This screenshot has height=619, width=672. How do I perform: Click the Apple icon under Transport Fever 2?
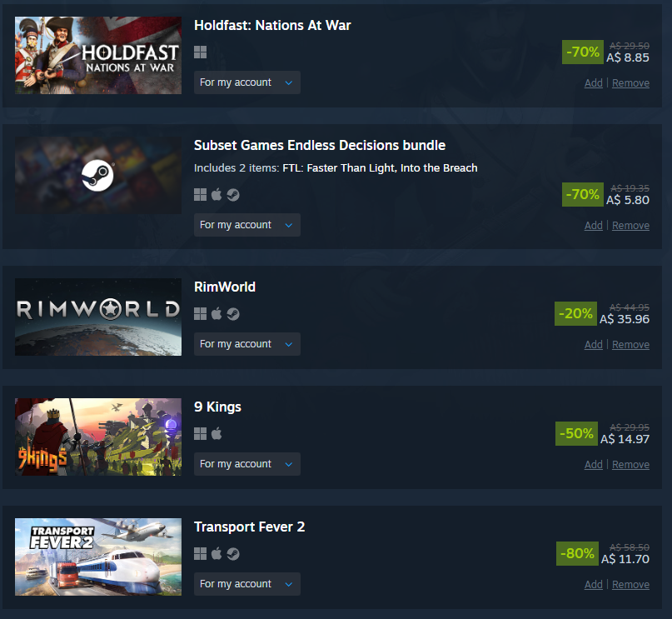[x=217, y=554]
